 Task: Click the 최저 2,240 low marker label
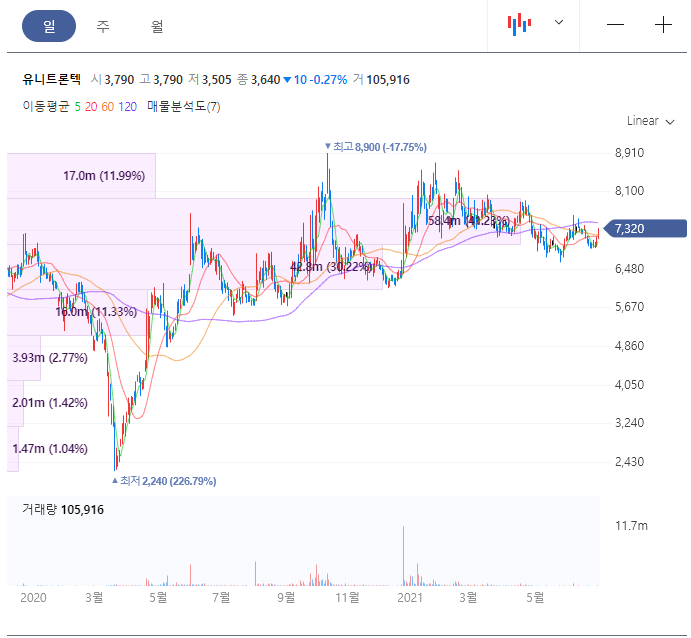point(164,481)
